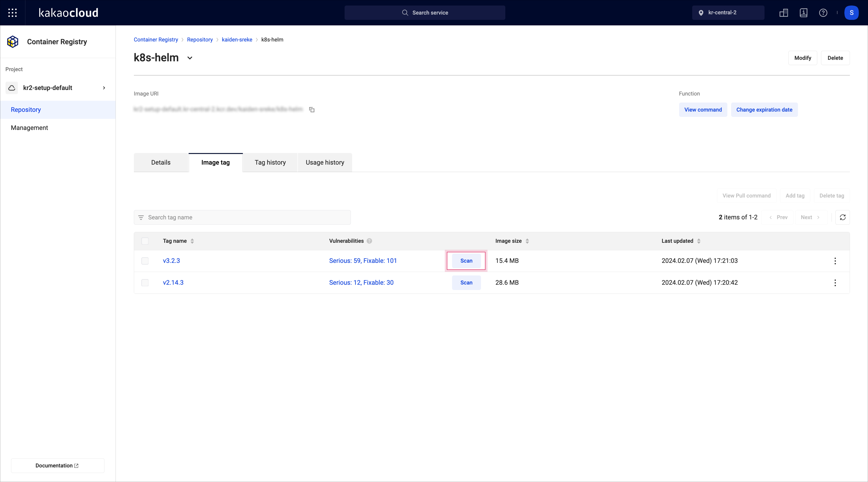Image resolution: width=868 pixels, height=482 pixels.
Task: Switch to the Details tab
Action: (161, 162)
